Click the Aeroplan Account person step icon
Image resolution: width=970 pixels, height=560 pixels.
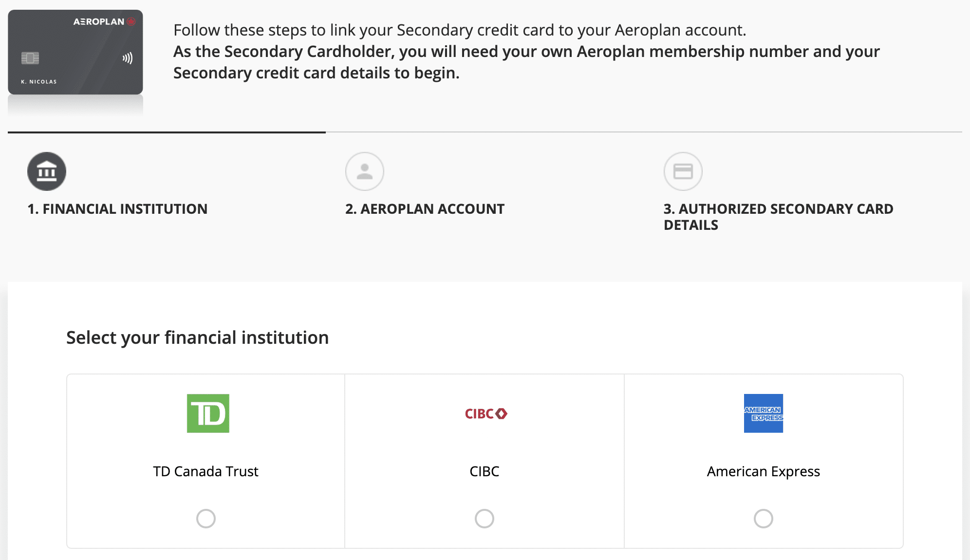coord(365,171)
